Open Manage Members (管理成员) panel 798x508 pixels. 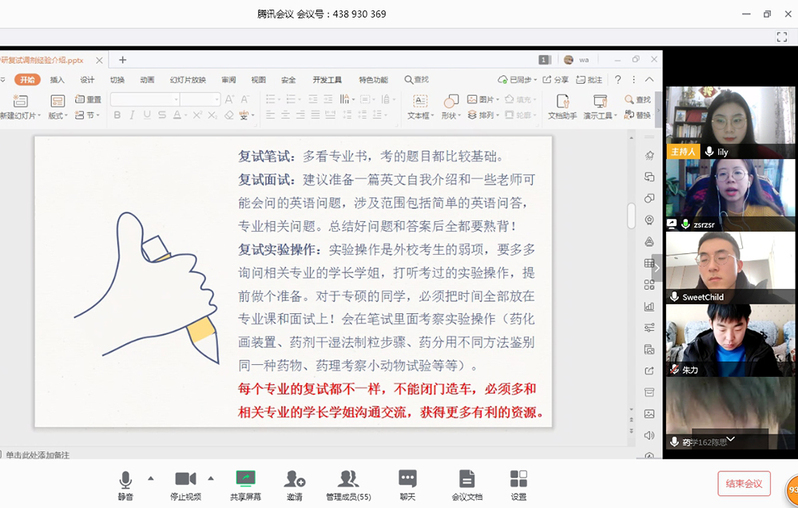(x=348, y=480)
